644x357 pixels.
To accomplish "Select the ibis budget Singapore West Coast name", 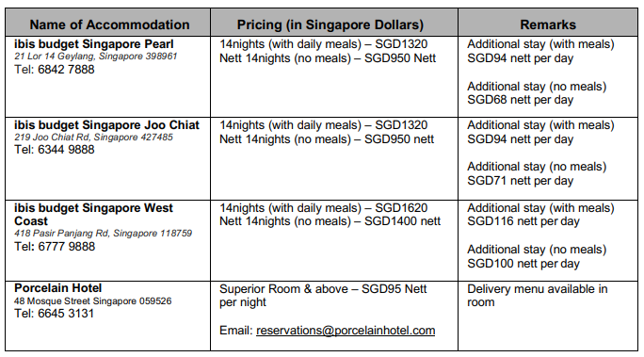I will (93, 215).
